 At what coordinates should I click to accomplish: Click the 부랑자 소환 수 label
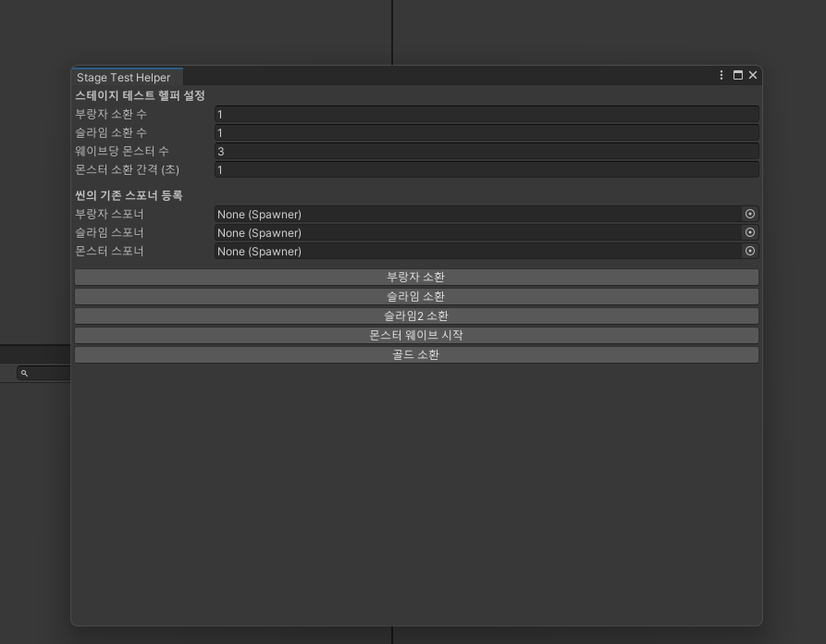point(111,114)
